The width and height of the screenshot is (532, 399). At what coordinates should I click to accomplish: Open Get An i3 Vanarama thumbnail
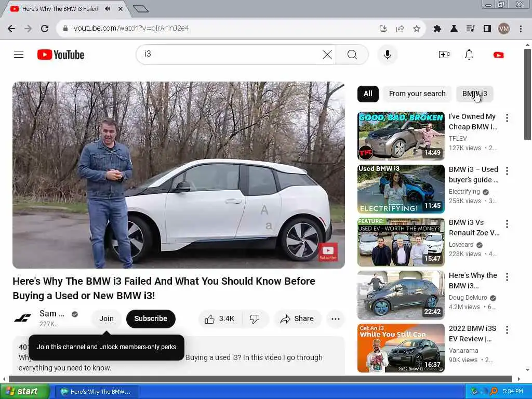point(401,348)
